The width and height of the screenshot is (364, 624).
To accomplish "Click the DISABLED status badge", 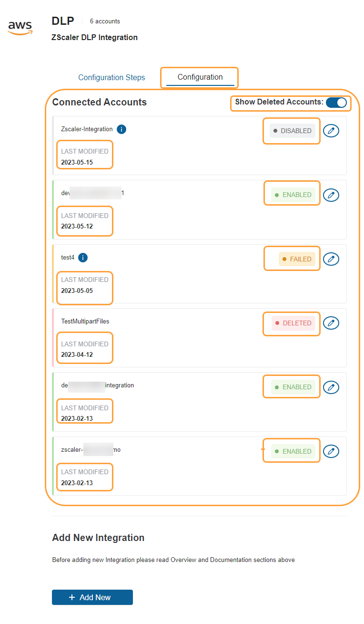I will click(293, 131).
